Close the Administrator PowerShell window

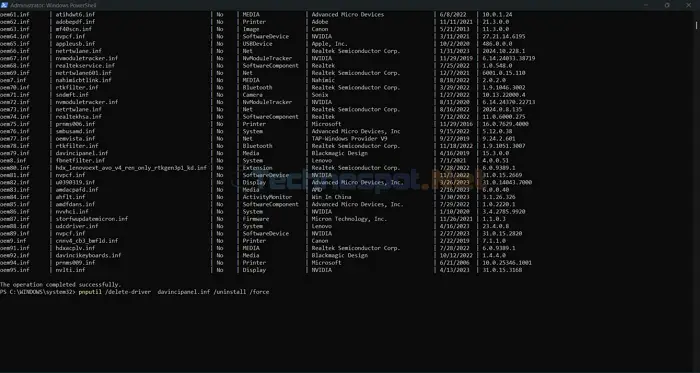[x=688, y=5]
